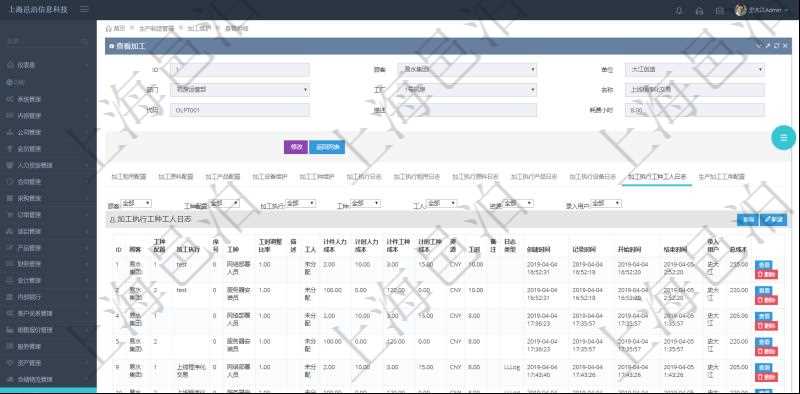The image size is (800, 394).
Task: Switch to the 加工执行日志 tab
Action: (364, 177)
